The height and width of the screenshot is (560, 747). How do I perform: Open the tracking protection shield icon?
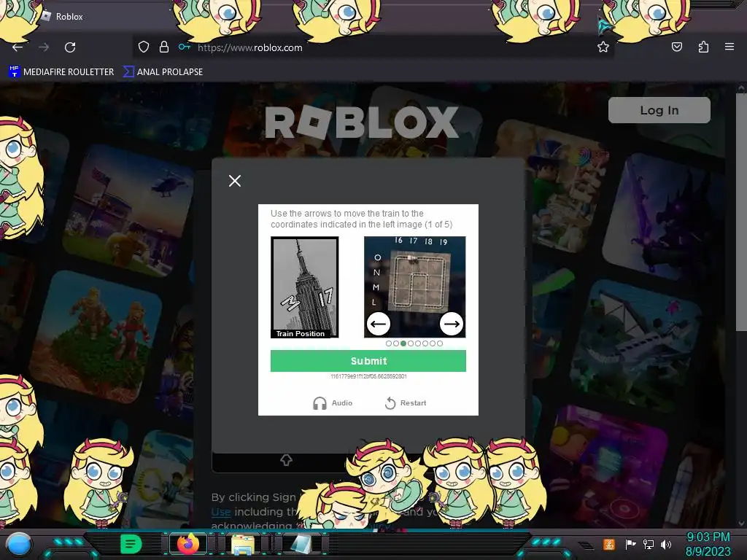pos(144,47)
